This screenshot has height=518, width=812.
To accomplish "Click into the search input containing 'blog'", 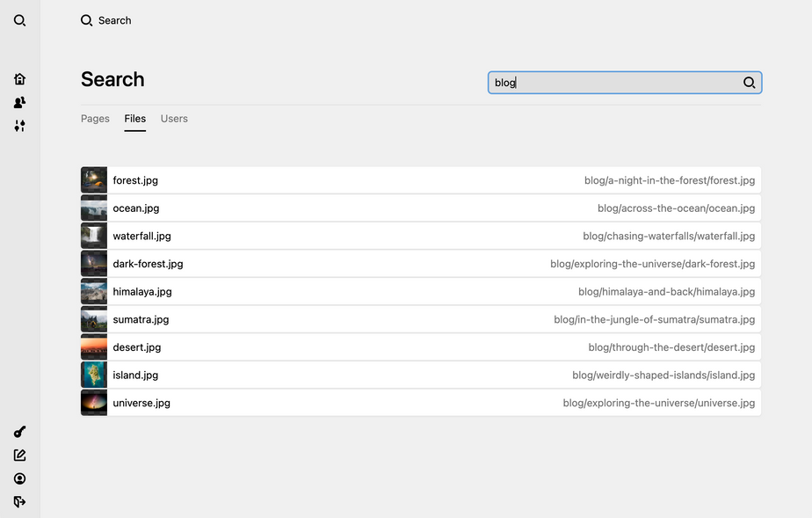I will click(x=615, y=83).
